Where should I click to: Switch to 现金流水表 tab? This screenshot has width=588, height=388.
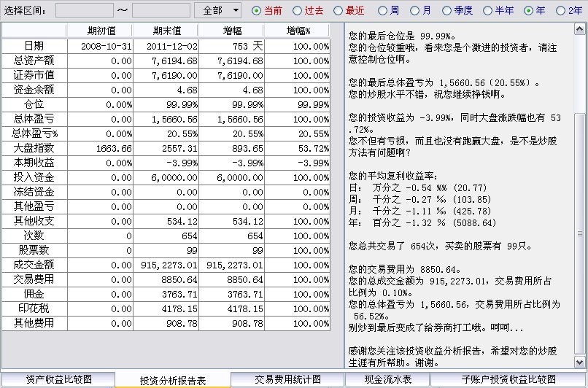click(x=388, y=379)
